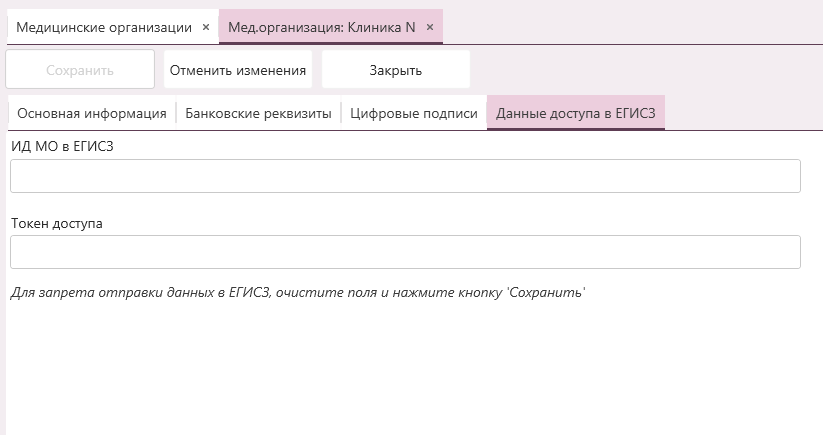
Task: Select the Данные доступа в ЕГИСЗ sub-tab
Action: point(576,113)
